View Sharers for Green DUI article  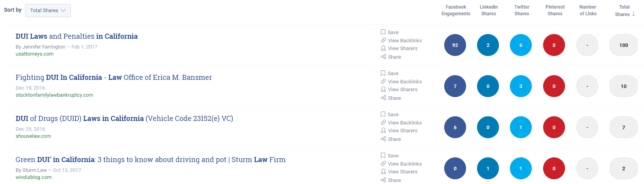tap(399, 172)
